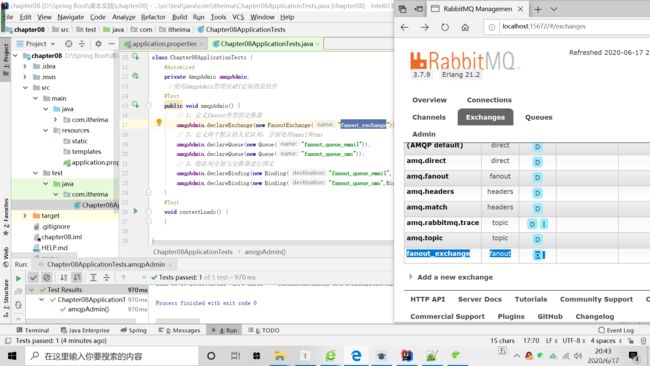Open the VCS menu
This screenshot has width=650, height=366.
coord(238,17)
